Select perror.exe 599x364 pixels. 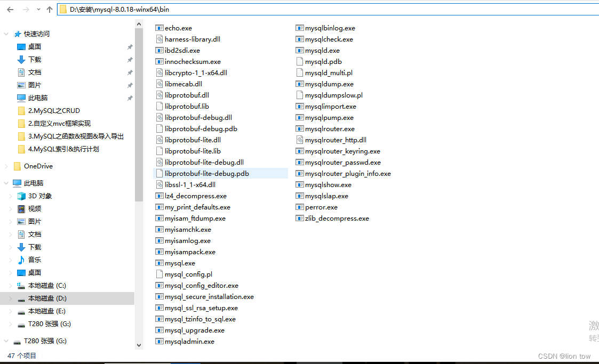[321, 207]
